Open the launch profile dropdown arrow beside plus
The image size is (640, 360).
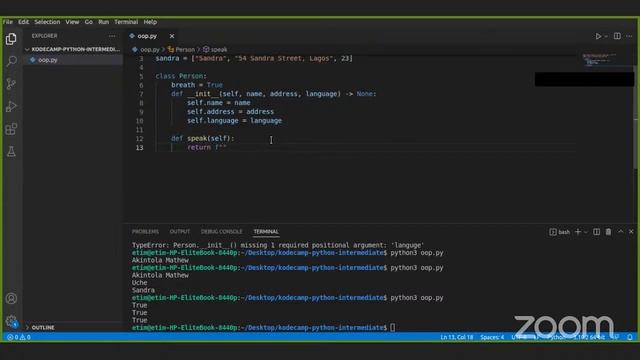point(586,232)
